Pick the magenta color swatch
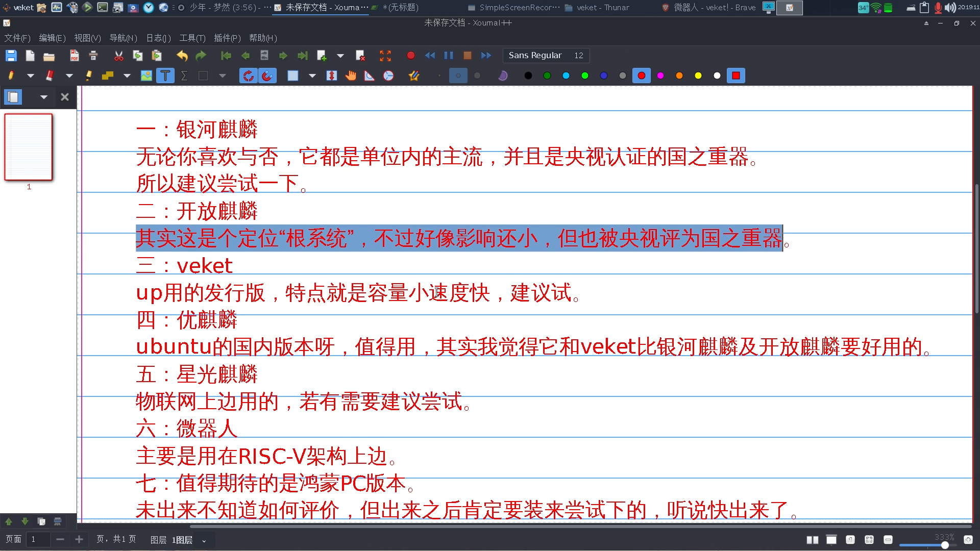Image resolution: width=980 pixels, height=551 pixels. (x=660, y=76)
